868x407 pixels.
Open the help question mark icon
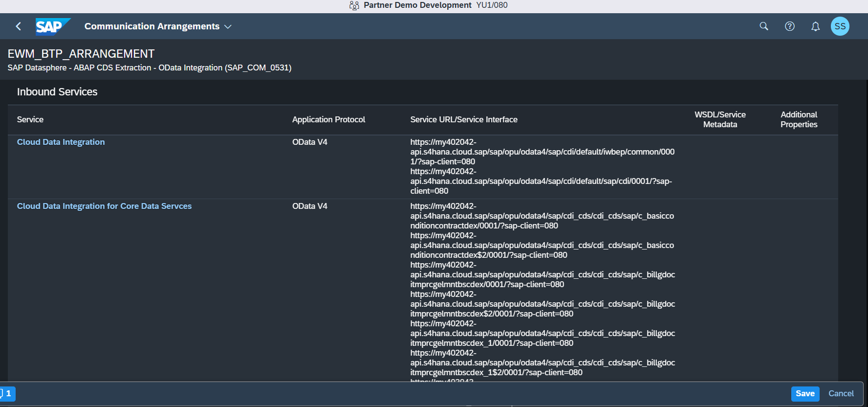coord(790,26)
